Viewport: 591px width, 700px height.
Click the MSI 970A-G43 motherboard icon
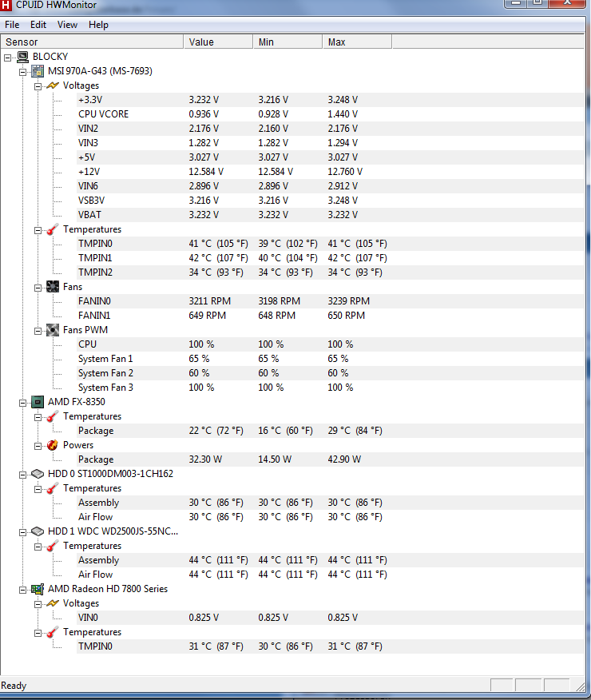pos(38,71)
